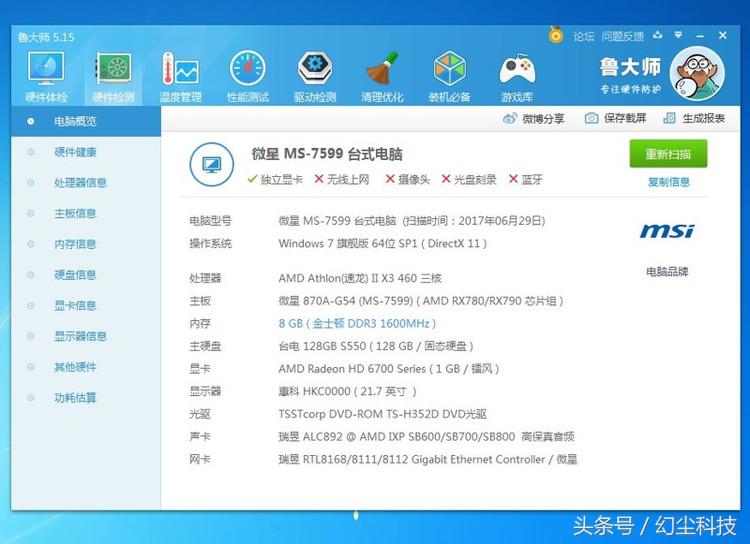This screenshot has height=544, width=750.
Task: Click the 电脑型号 row's model and scan-date value
Action: 412,221
